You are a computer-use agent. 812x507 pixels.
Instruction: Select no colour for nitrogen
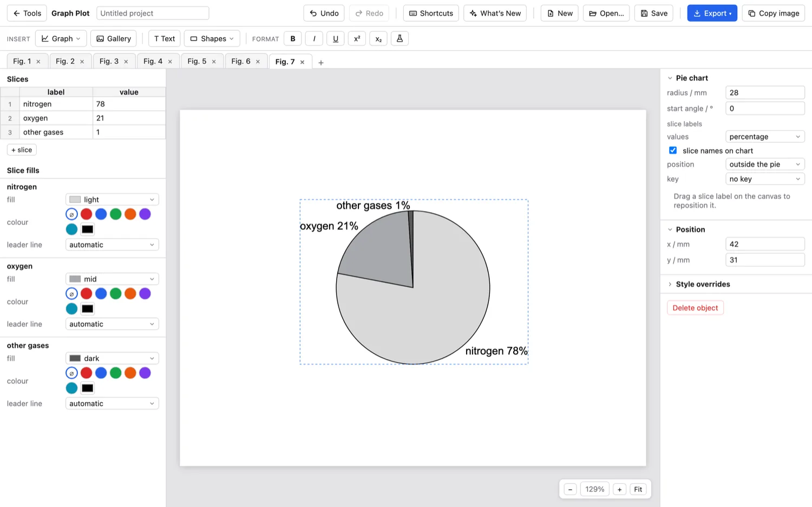(x=71, y=214)
